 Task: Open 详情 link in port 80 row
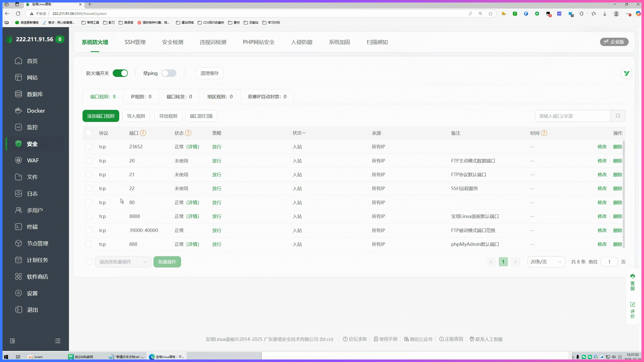[x=193, y=202]
